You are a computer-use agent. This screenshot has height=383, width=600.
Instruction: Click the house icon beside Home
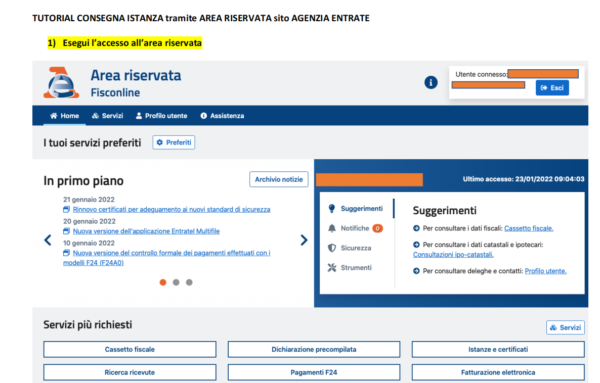pyautogui.click(x=54, y=116)
